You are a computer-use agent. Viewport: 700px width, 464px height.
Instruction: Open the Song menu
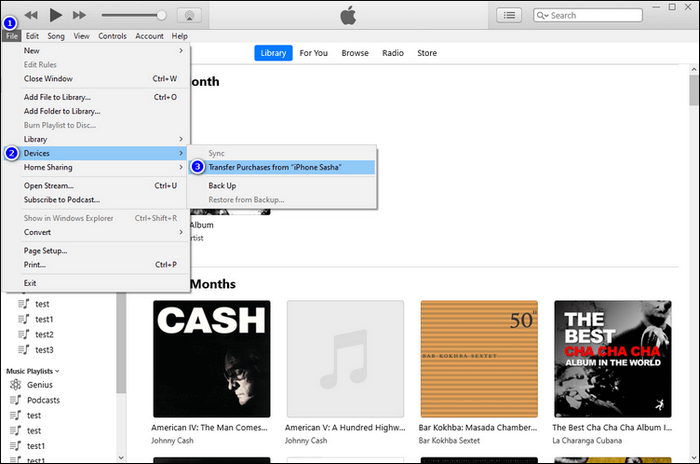click(56, 36)
